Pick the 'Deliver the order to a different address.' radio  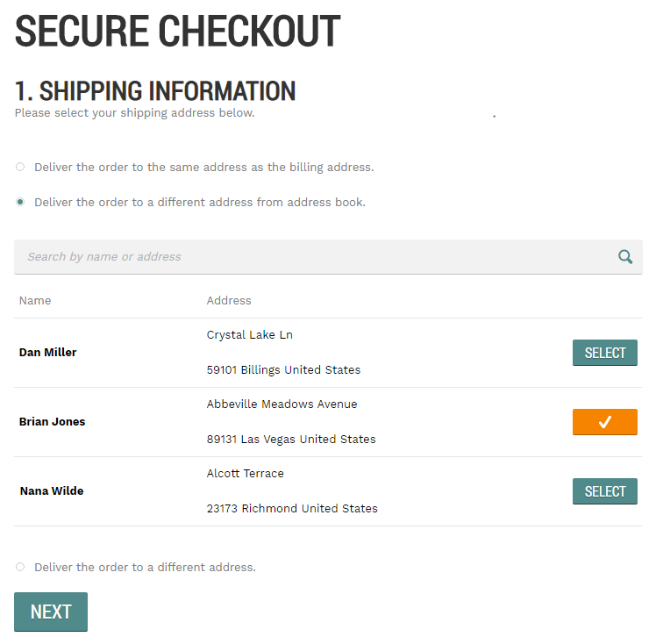point(20,567)
